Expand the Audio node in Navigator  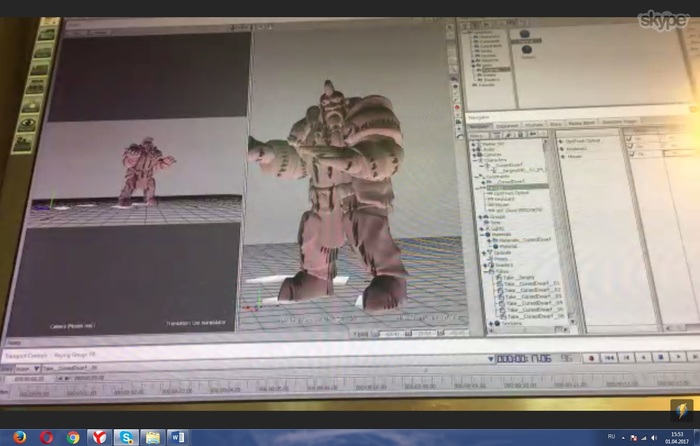pyautogui.click(x=475, y=150)
